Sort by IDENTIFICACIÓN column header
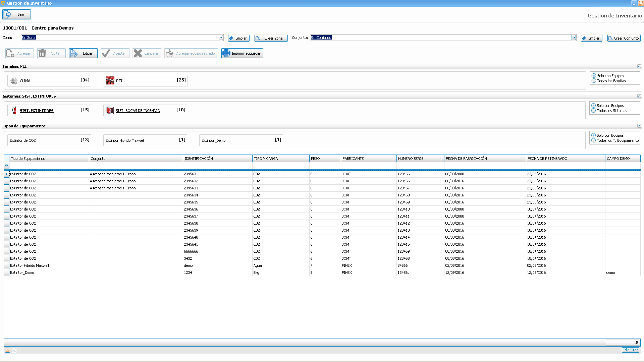Viewport: 644px width, 362px height. coord(218,159)
